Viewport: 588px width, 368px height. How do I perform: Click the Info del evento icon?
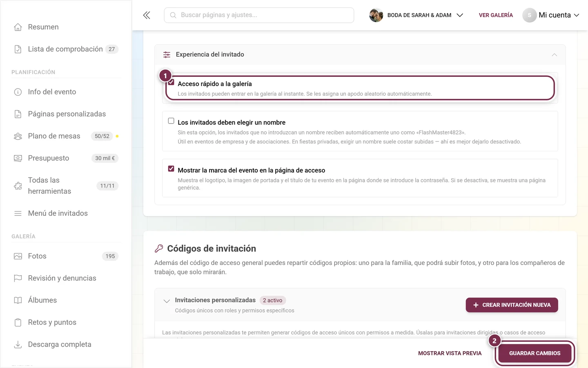tap(18, 92)
